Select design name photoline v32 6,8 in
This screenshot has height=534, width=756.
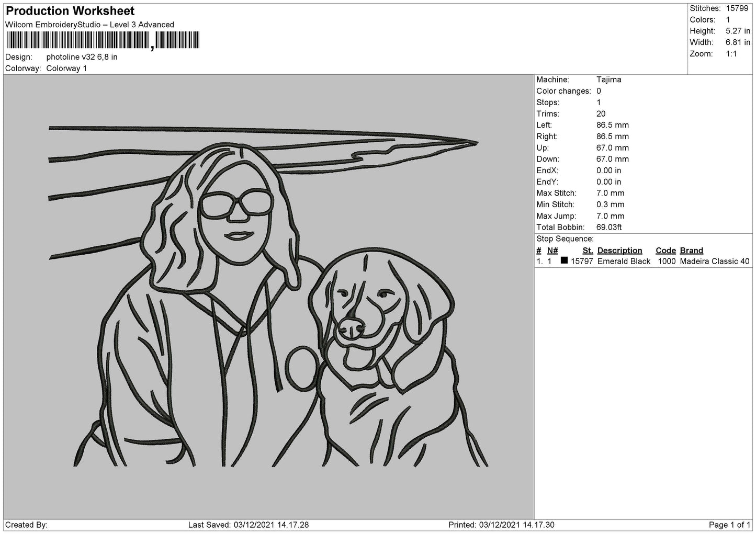point(82,57)
